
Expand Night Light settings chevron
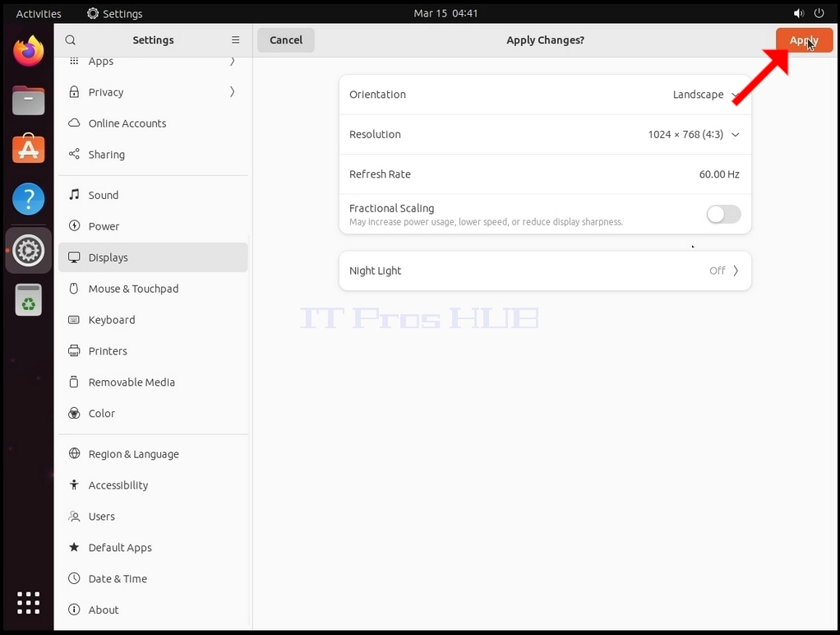(736, 271)
